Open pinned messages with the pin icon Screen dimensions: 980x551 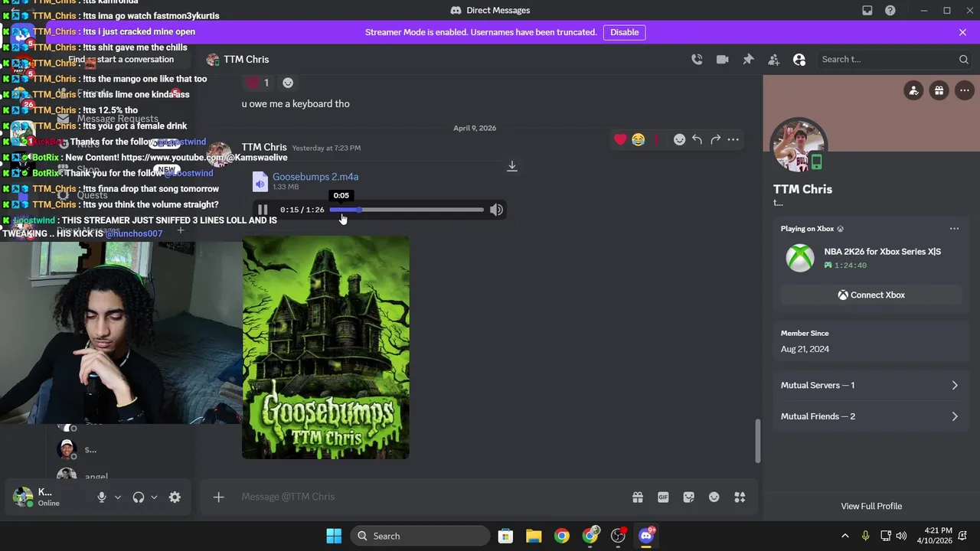pos(748,60)
